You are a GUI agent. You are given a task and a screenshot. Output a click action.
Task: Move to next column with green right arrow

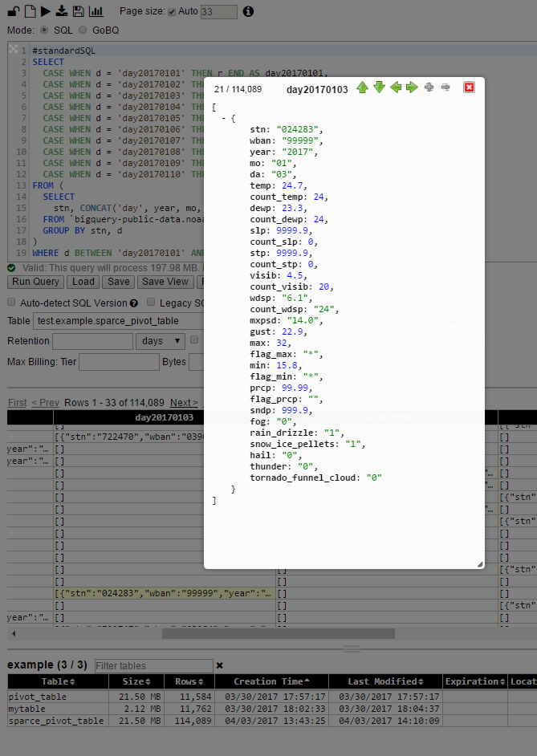(412, 87)
